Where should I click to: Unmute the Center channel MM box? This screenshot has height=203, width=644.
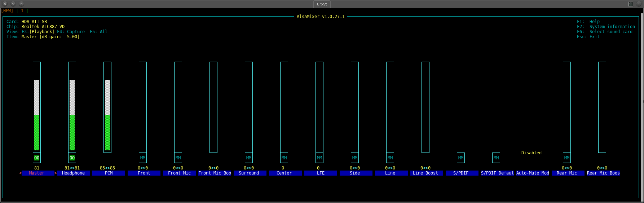coord(284,158)
